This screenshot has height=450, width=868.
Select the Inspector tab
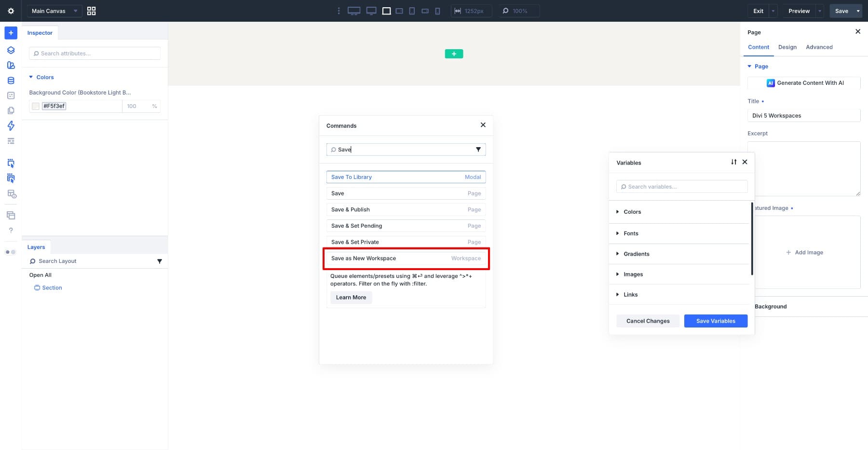[40, 33]
